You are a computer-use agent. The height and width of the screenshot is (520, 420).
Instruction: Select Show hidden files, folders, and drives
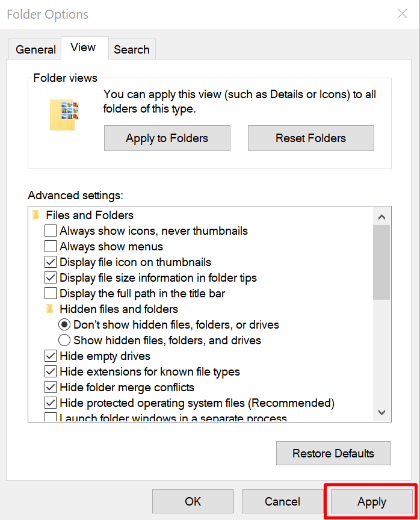tap(64, 341)
